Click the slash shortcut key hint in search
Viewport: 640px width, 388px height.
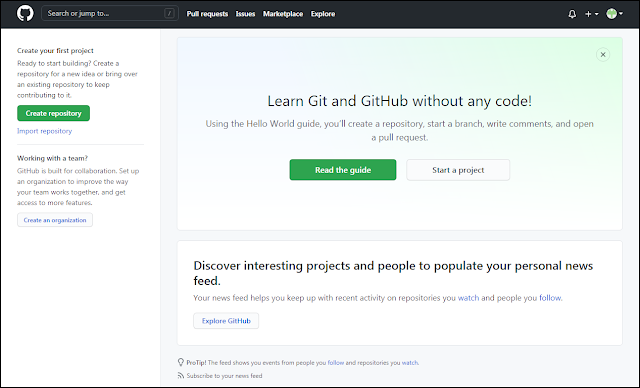pyautogui.click(x=169, y=13)
